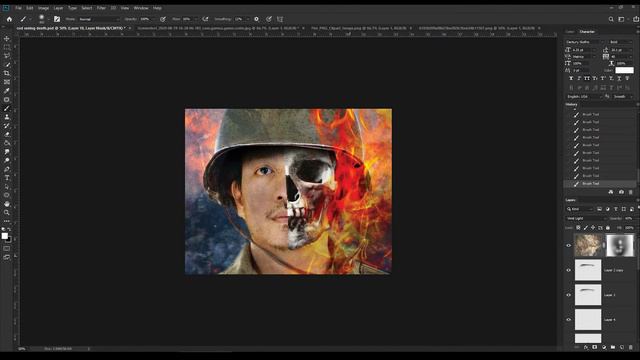Open the Layer menu
This screenshot has width=640, height=360.
tap(58, 8)
